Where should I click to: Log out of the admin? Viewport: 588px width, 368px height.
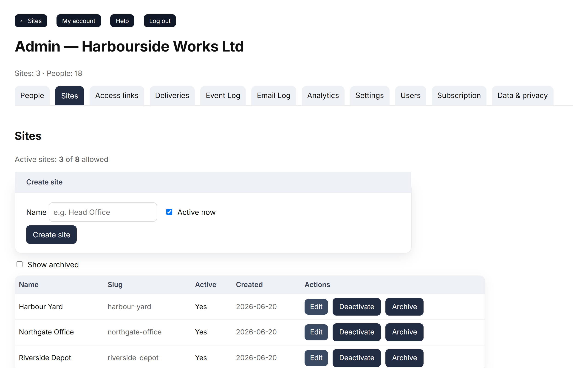click(x=160, y=21)
